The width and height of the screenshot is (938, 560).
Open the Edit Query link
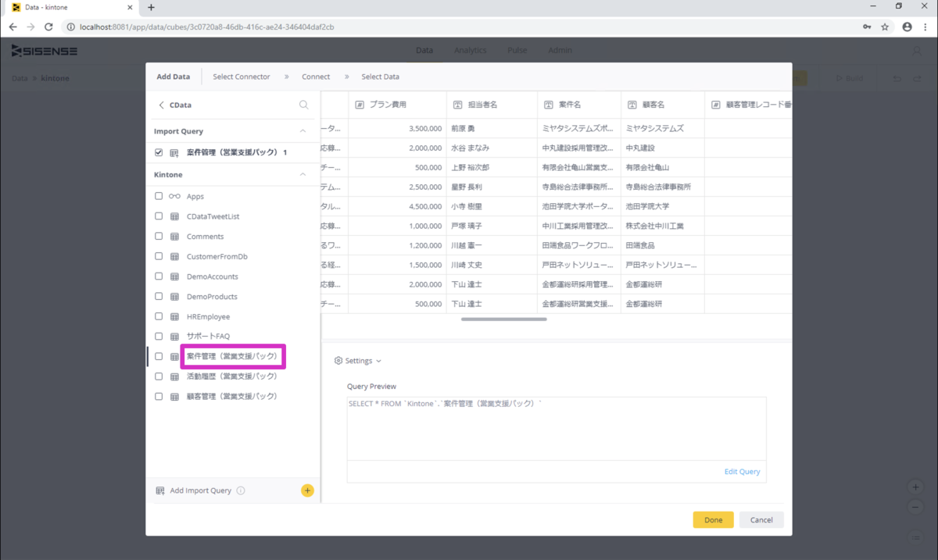click(x=742, y=472)
